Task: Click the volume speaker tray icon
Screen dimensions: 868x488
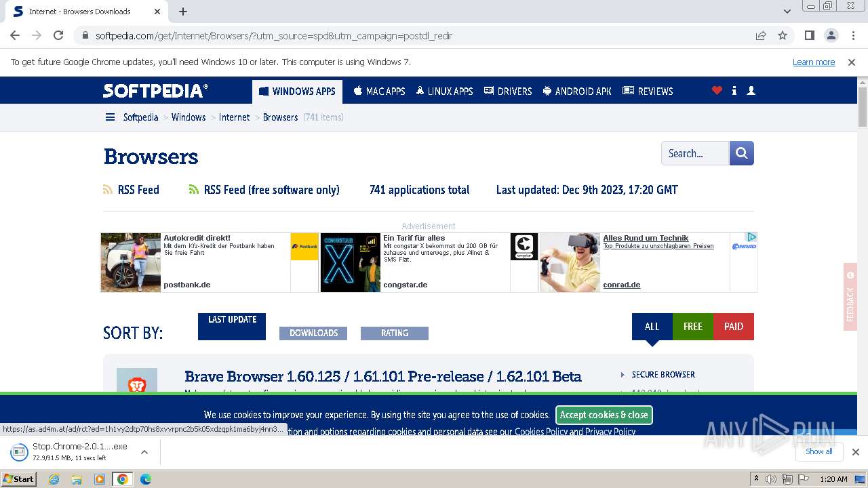Action: [771, 479]
